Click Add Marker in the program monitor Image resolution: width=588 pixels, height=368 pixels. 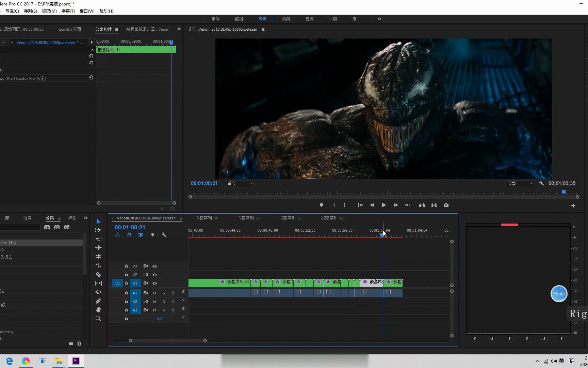321,205
